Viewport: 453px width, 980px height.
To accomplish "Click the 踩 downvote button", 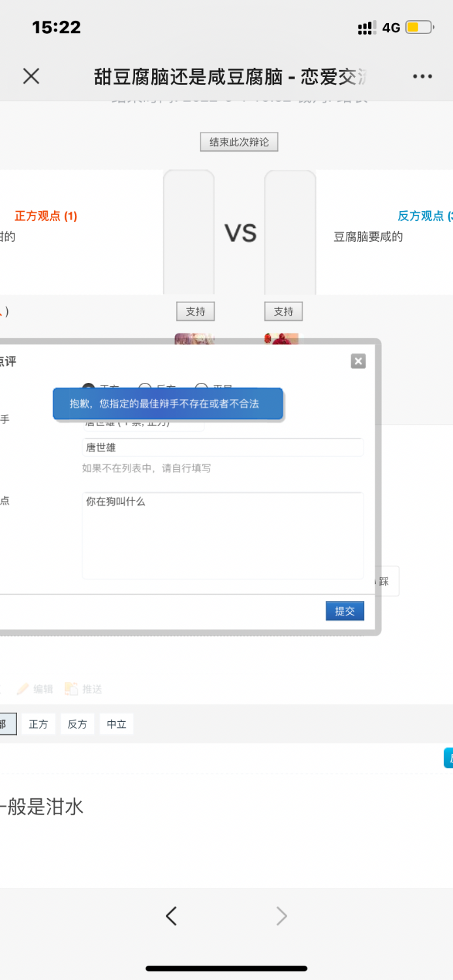I will [385, 581].
